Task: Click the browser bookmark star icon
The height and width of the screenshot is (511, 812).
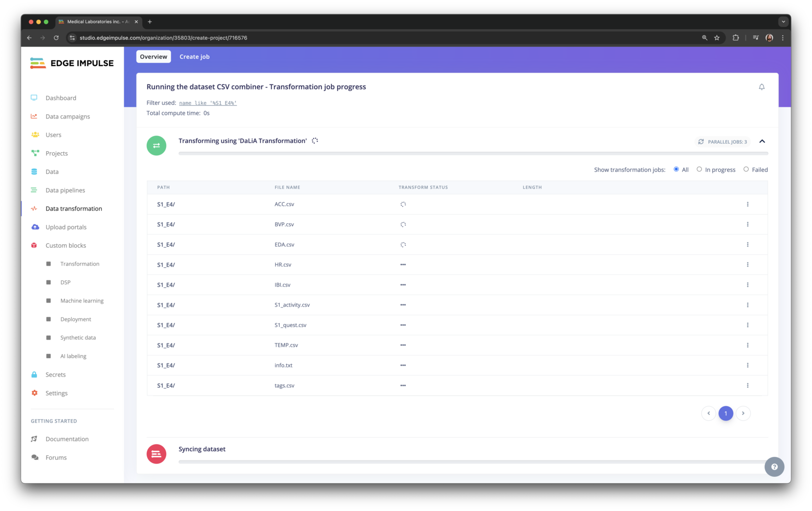Action: 717,38
